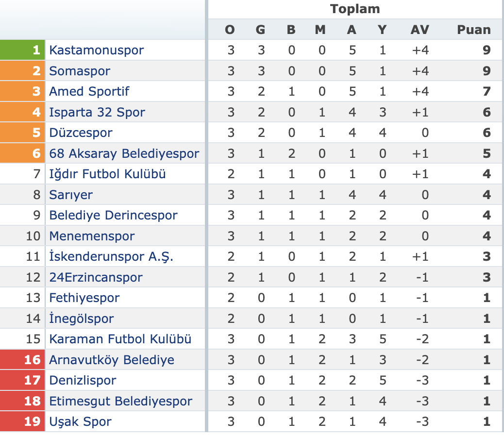Image resolution: width=504 pixels, height=437 pixels.
Task: Click the Puan column header
Action: (x=474, y=30)
